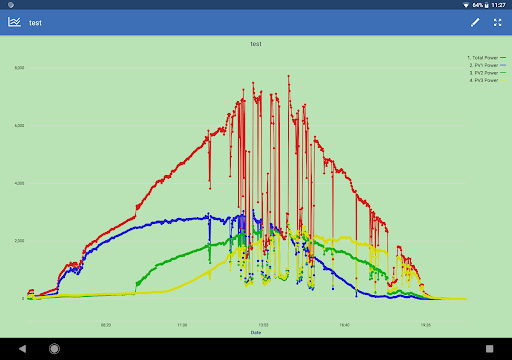Screen dimensions: 512x360
Task: Tap the Wi-Fi status icon
Action: [466, 5]
